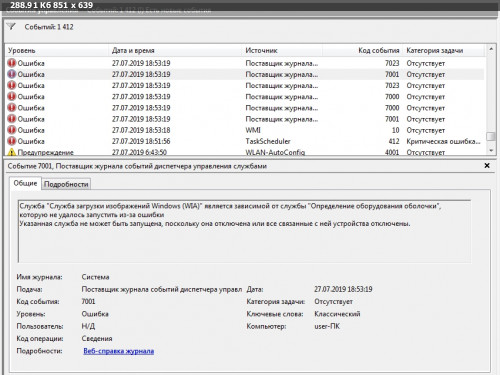Click the 27.07.2019 18:51:56 date cell
Viewport: 500px width, 375px height.
coord(141,141)
